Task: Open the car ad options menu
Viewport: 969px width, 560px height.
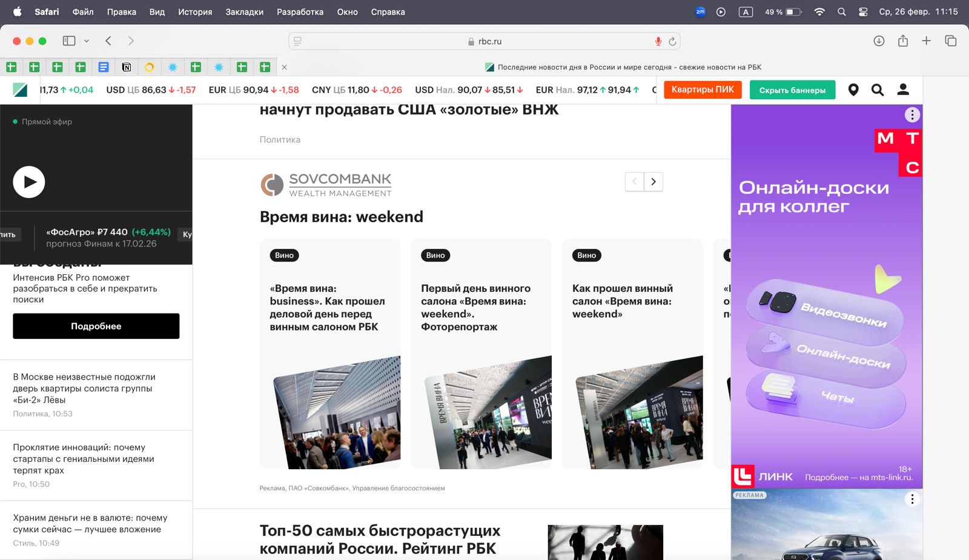Action: pyautogui.click(x=912, y=499)
